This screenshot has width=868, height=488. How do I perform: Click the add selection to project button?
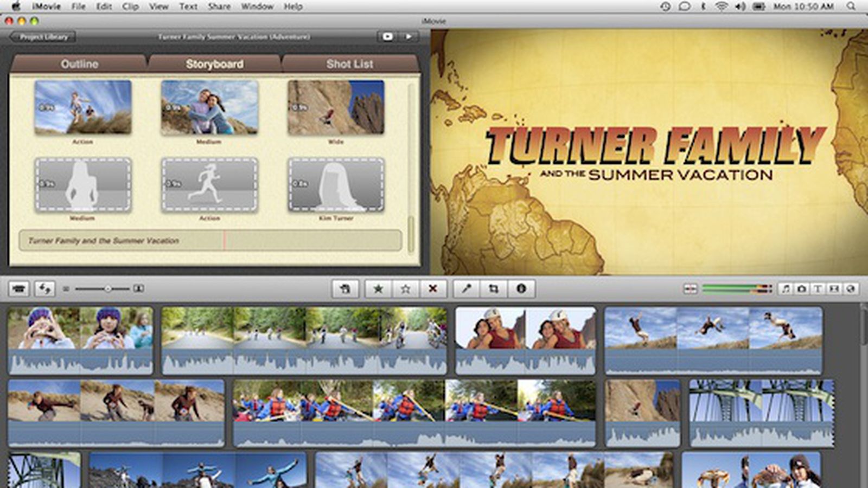344,289
